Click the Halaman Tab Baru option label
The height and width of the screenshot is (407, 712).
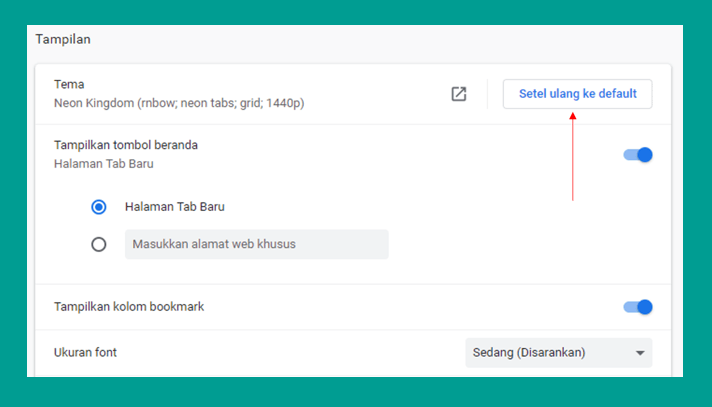(175, 207)
